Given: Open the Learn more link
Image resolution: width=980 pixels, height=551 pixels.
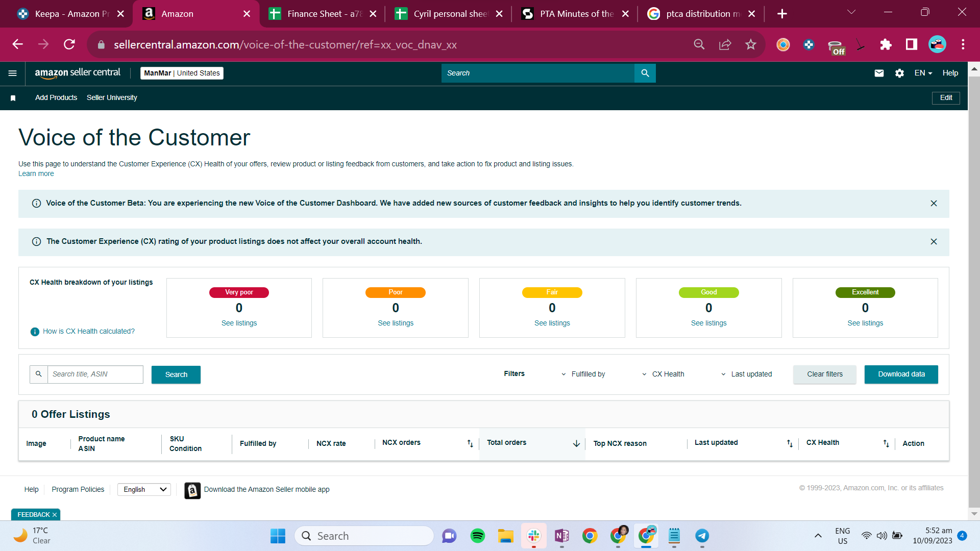Looking at the screenshot, I should 36,174.
